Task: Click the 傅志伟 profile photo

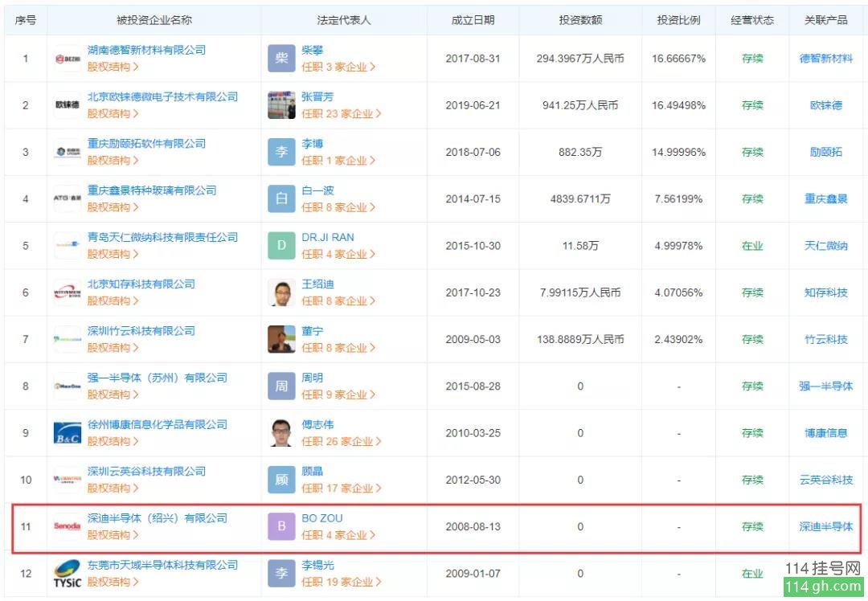Action: pos(282,433)
